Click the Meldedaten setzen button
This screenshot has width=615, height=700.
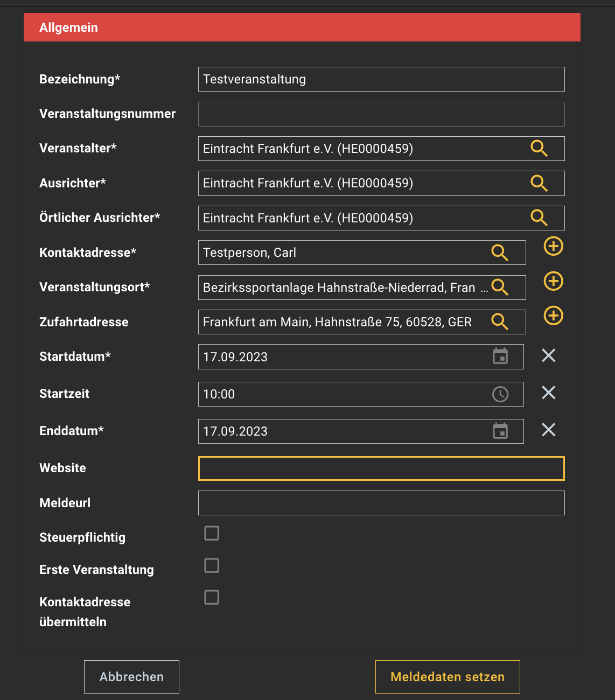coord(447,677)
